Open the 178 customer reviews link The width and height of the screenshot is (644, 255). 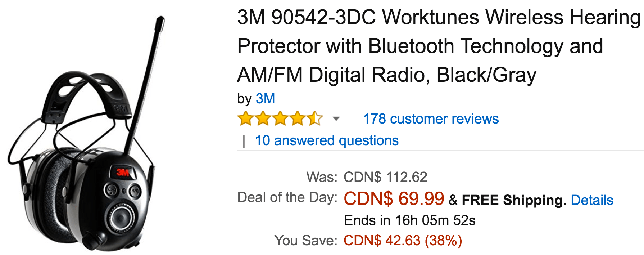(x=431, y=119)
